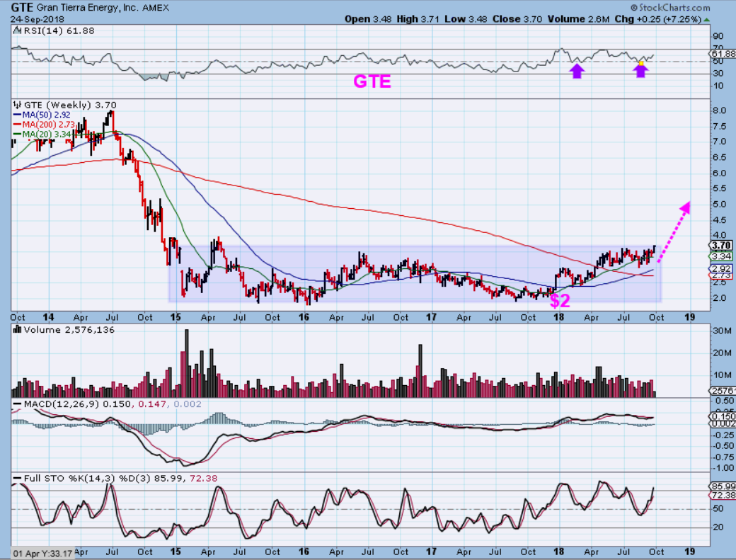Click the RSI(14) 61.88 panel label

pos(58,31)
